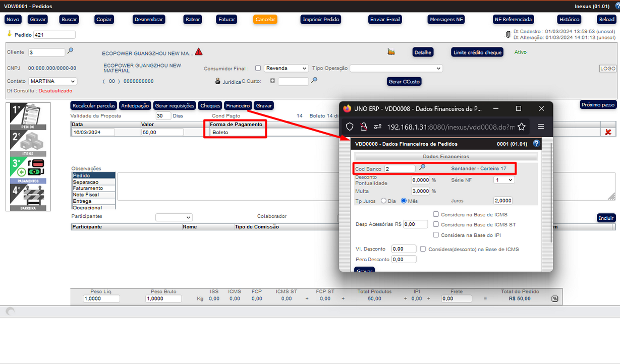The width and height of the screenshot is (620, 364).
Task: Click the C.Custo search magnifier icon
Action: (314, 80)
